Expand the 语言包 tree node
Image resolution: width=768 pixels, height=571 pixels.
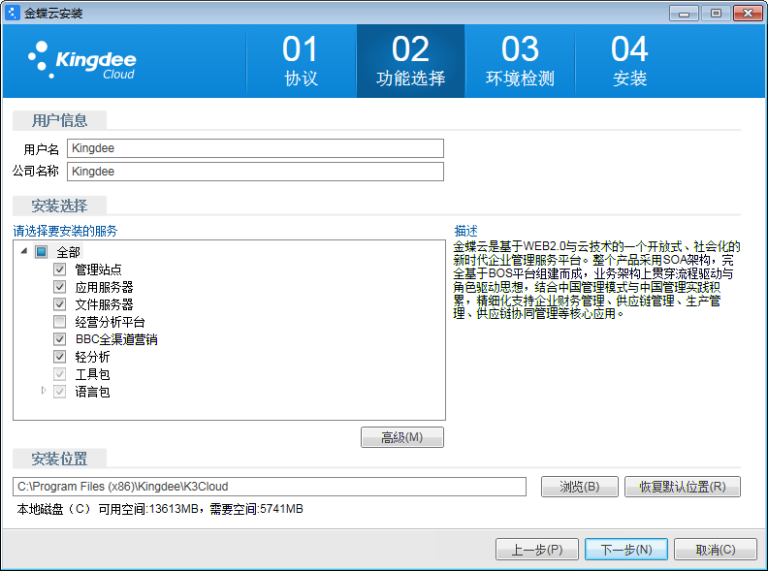[44, 391]
